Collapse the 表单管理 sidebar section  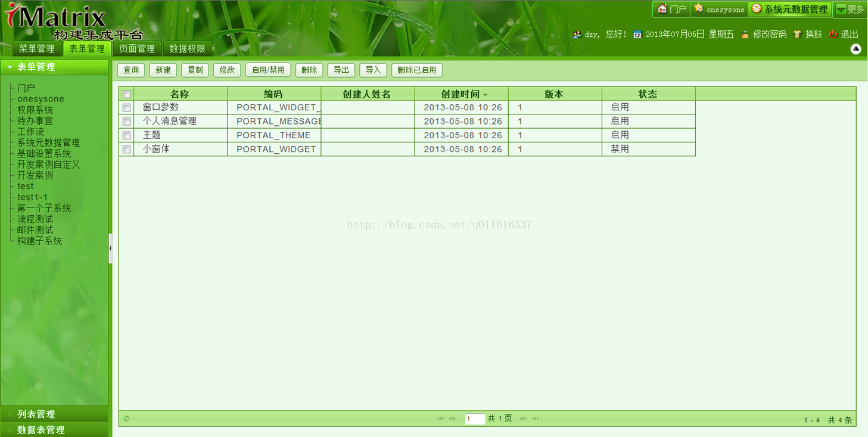54,67
